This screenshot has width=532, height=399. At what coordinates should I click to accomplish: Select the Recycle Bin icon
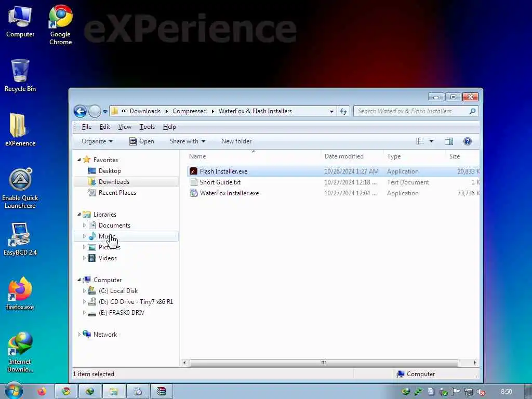point(20,75)
